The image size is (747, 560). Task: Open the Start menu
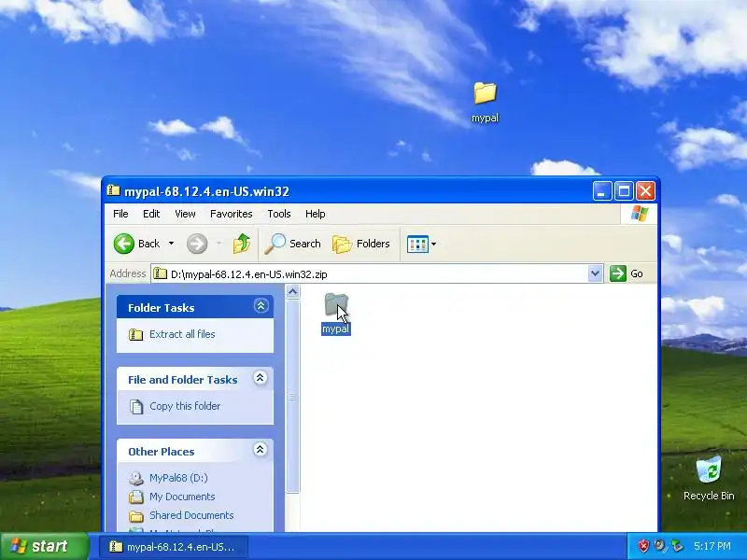coord(44,546)
